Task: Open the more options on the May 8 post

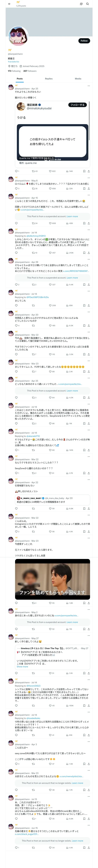Action: [89, 178]
